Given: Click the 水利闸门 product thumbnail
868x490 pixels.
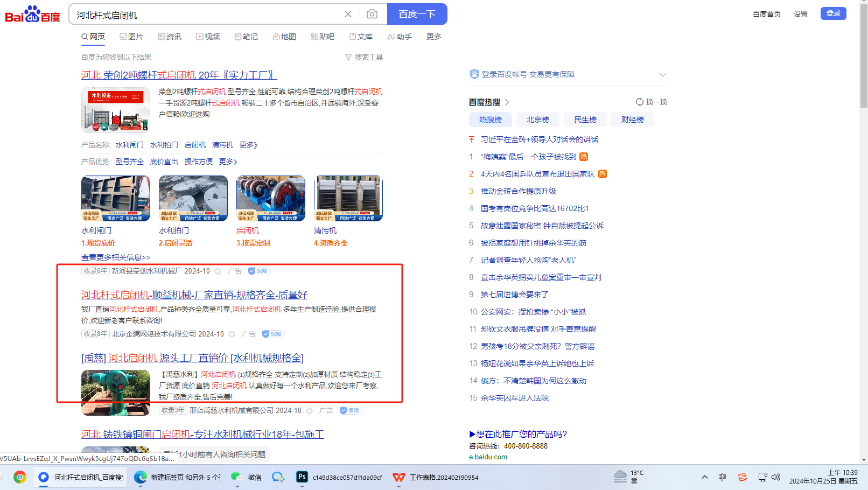Looking at the screenshot, I should tap(116, 198).
